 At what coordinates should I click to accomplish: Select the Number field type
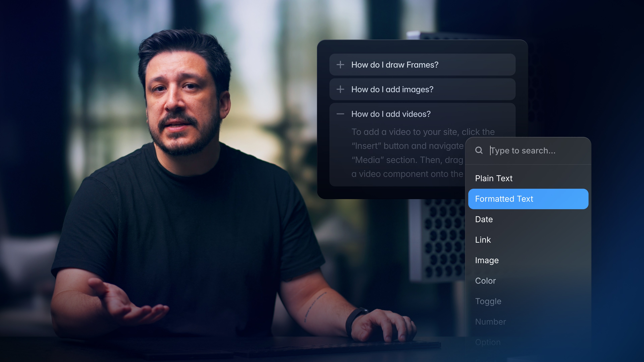pos(491,322)
